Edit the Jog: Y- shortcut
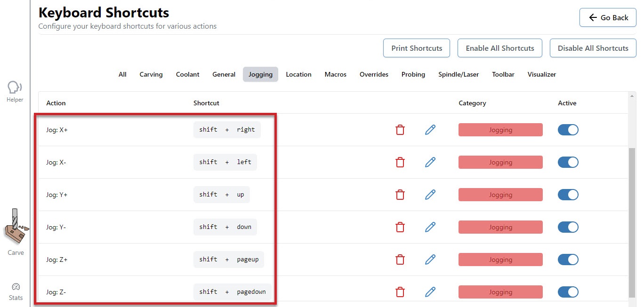This screenshot has width=644, height=307. point(430,227)
